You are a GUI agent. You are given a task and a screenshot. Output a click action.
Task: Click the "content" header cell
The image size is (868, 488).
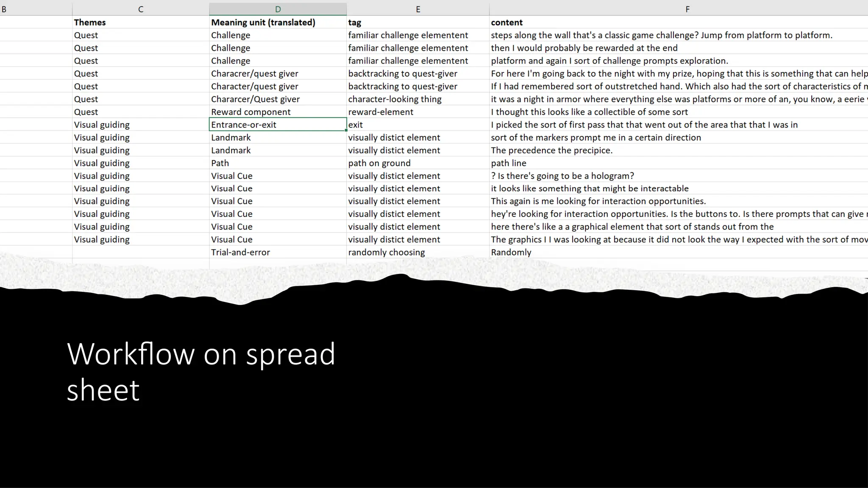(x=679, y=22)
